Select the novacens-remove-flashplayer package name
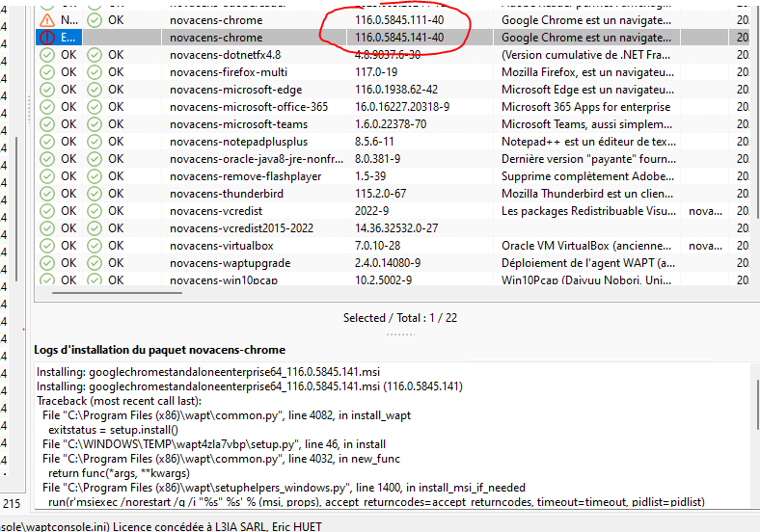The width and height of the screenshot is (760, 532). (245, 176)
